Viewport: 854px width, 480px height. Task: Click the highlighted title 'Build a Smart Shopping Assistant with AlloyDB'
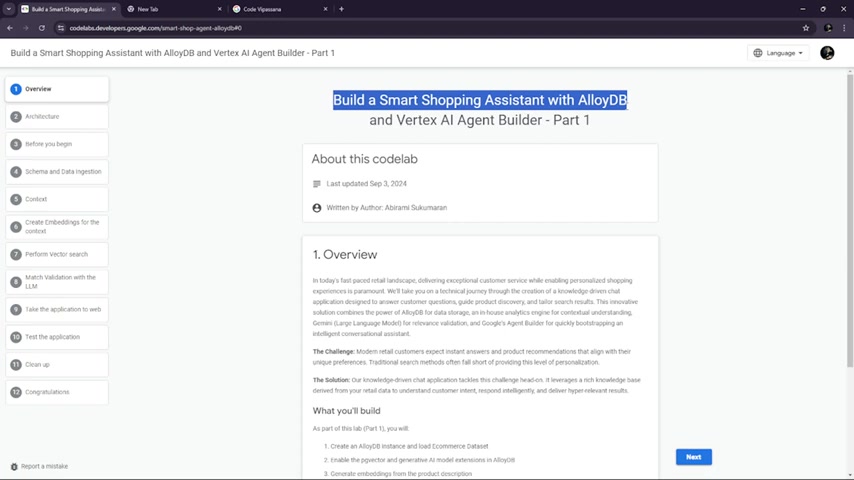[x=480, y=100]
